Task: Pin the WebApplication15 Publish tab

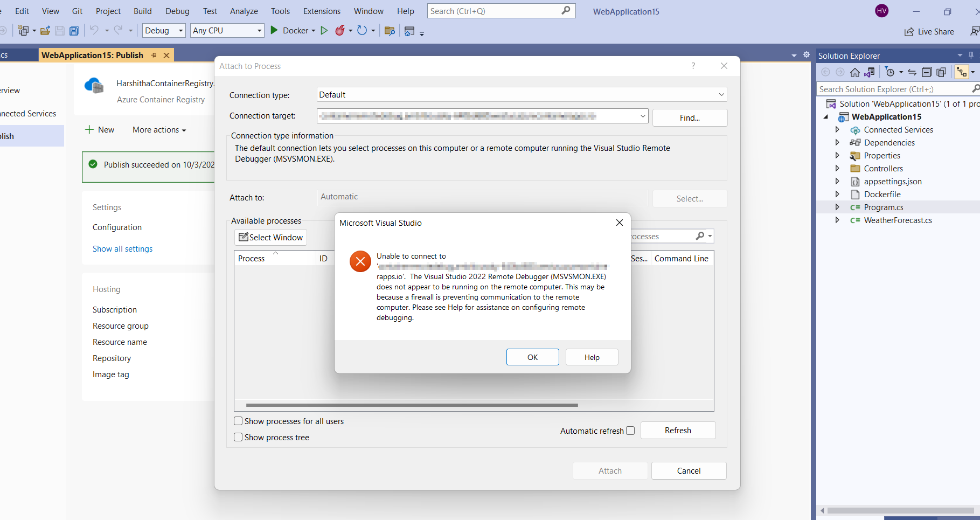Action: (154, 55)
